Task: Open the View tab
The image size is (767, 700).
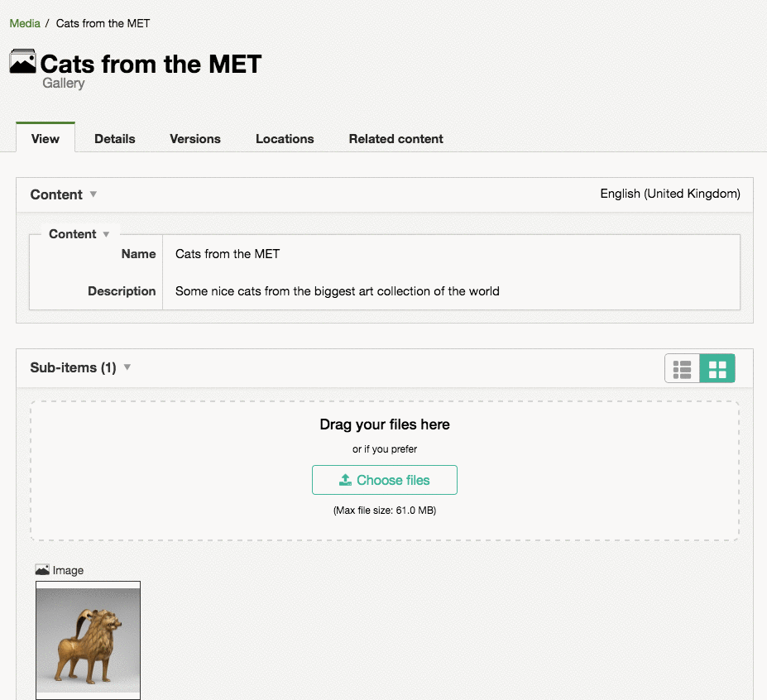Action: [46, 138]
